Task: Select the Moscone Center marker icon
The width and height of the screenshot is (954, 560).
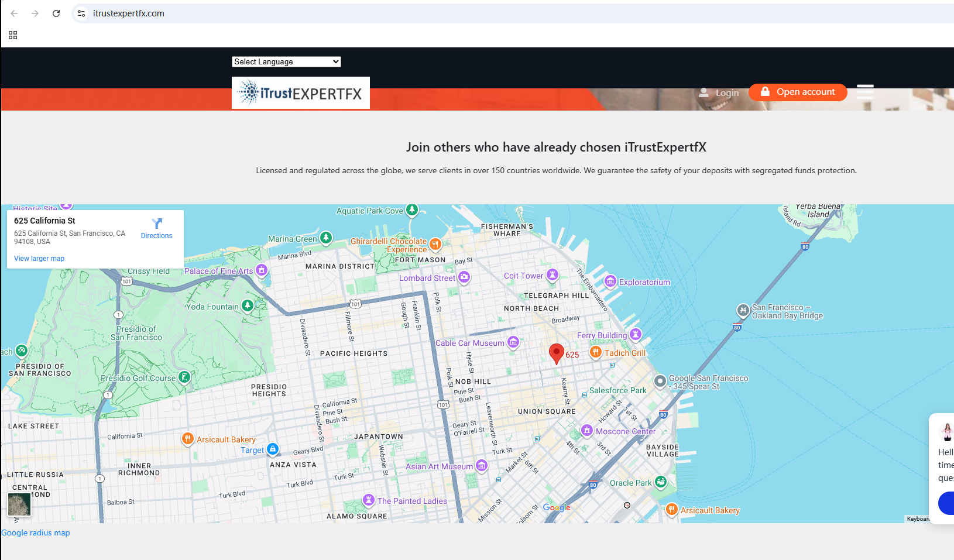Action: 587,430
